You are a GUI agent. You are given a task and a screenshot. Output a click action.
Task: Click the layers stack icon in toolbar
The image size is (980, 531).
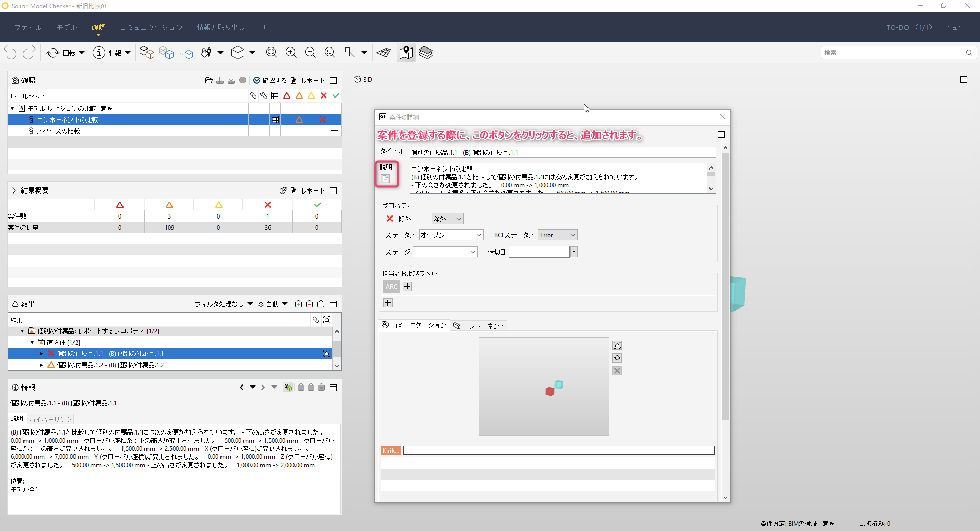click(x=426, y=53)
